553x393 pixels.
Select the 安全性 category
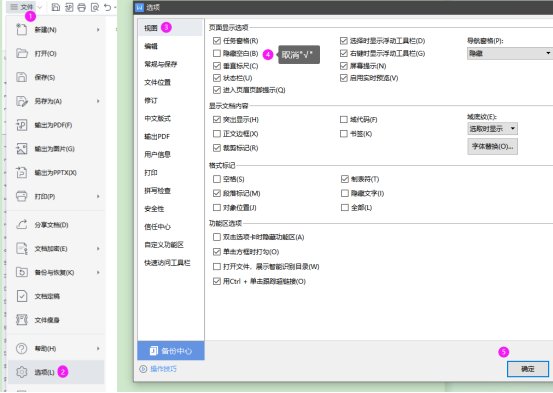pyautogui.click(x=154, y=208)
